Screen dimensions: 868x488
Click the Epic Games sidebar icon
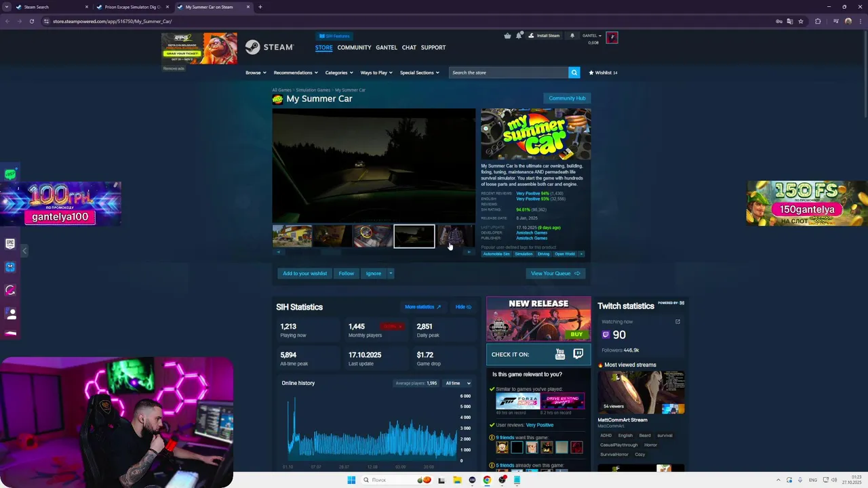(x=10, y=243)
